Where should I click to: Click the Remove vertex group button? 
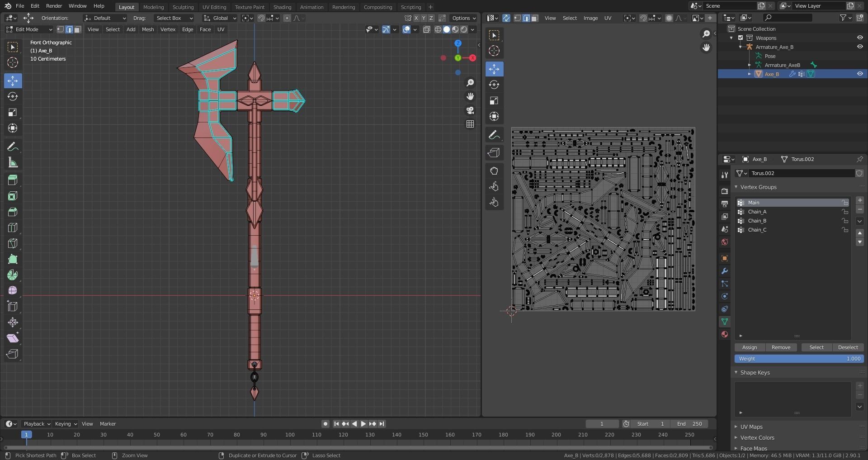tap(781, 347)
